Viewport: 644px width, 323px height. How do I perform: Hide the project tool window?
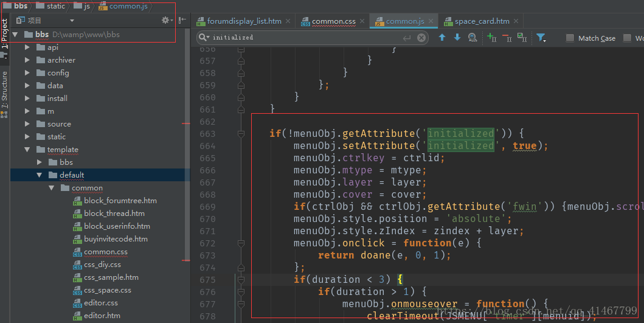[x=182, y=19]
